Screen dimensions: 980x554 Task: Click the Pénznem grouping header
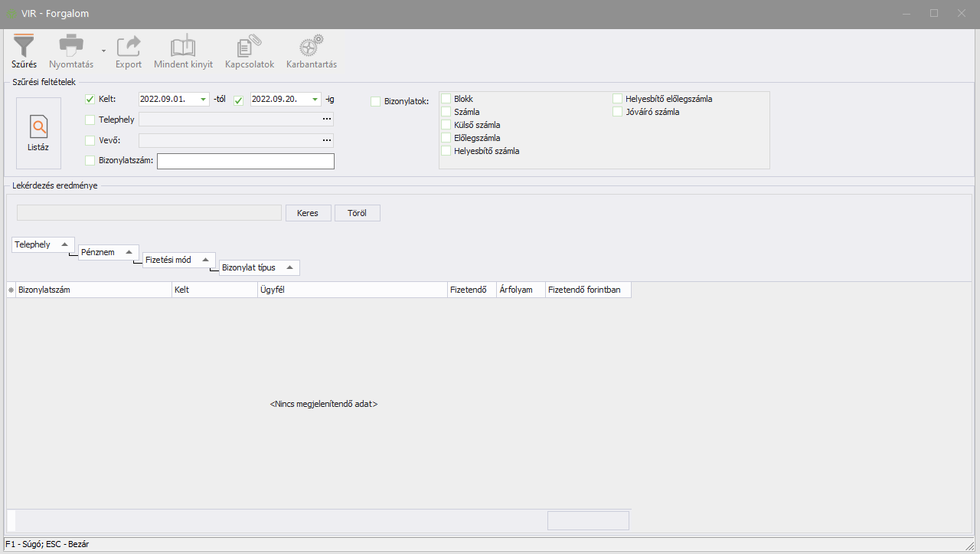(x=108, y=252)
